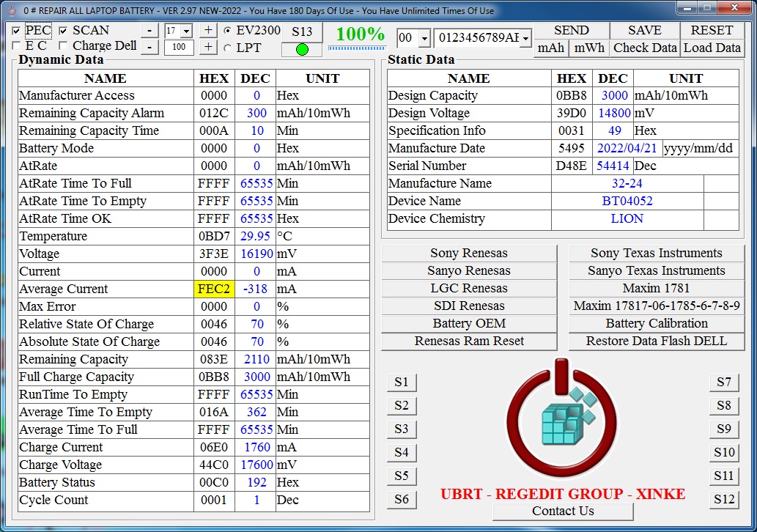The width and height of the screenshot is (757, 532).
Task: Click Cycle Count row name
Action: [53, 500]
